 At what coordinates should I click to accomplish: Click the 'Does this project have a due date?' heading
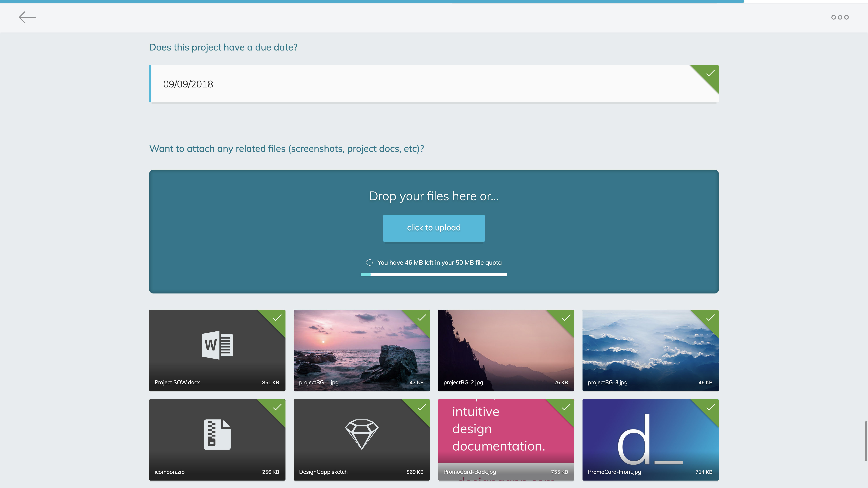[x=223, y=47]
